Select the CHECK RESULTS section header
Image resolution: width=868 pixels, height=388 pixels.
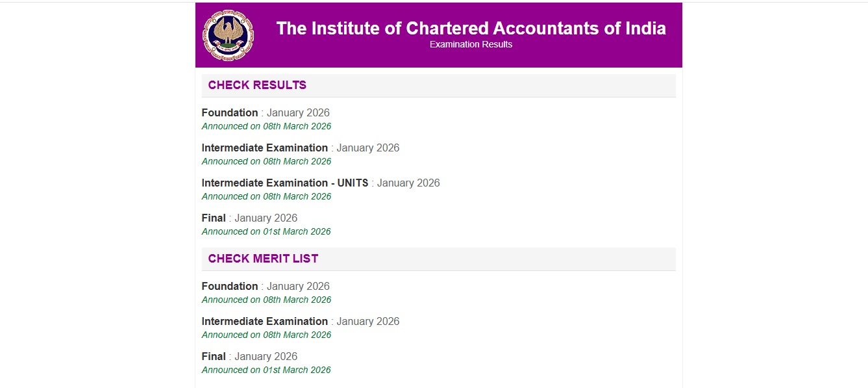[x=257, y=85]
